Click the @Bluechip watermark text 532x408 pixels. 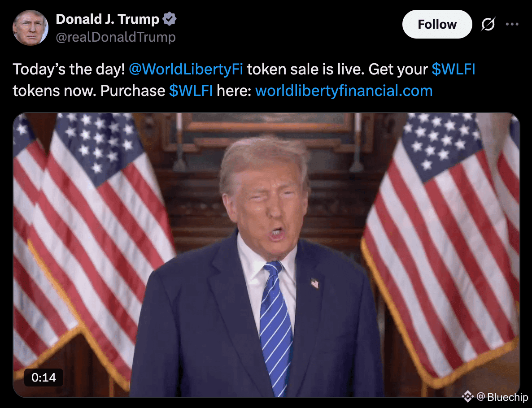pos(502,396)
